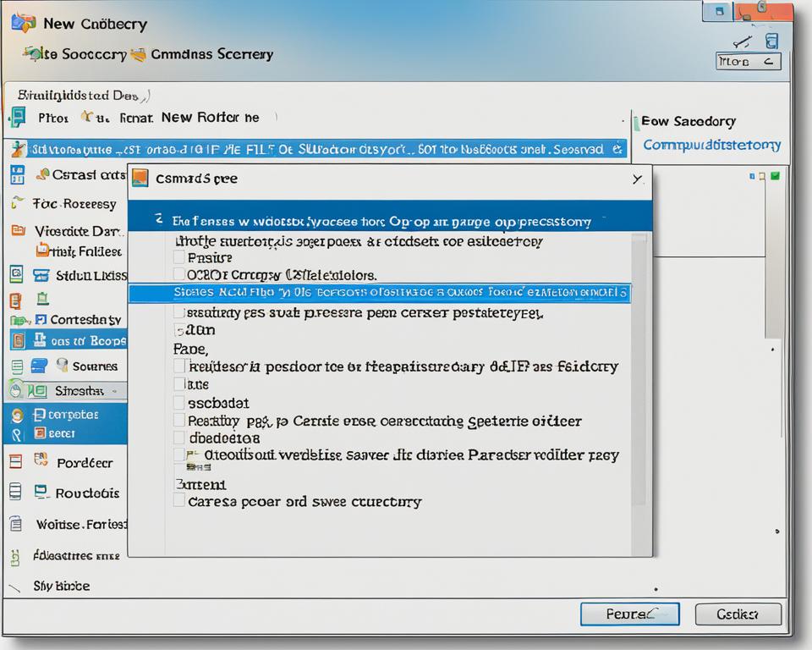Expand the Sincesibs entry using its arrow
Screen dimensions: 812x650
[x=114, y=391]
